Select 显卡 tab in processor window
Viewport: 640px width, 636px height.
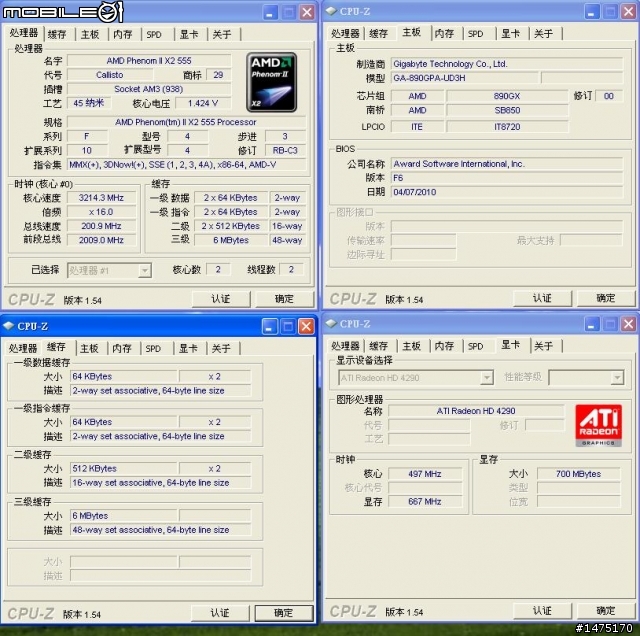click(189, 34)
